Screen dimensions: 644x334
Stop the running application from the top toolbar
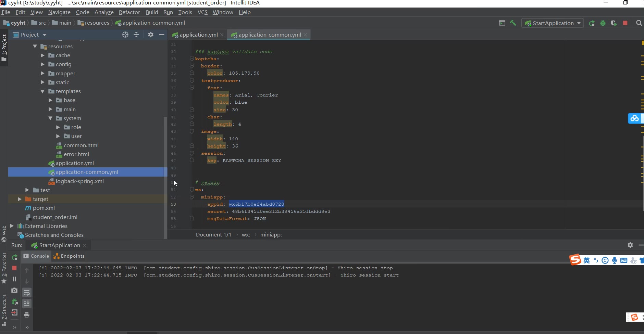click(625, 23)
